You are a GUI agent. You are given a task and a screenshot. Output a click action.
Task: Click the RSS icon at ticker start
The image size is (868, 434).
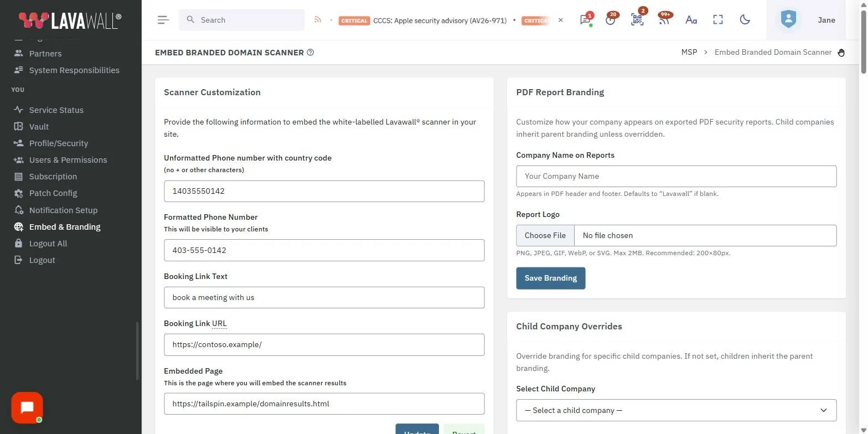318,20
